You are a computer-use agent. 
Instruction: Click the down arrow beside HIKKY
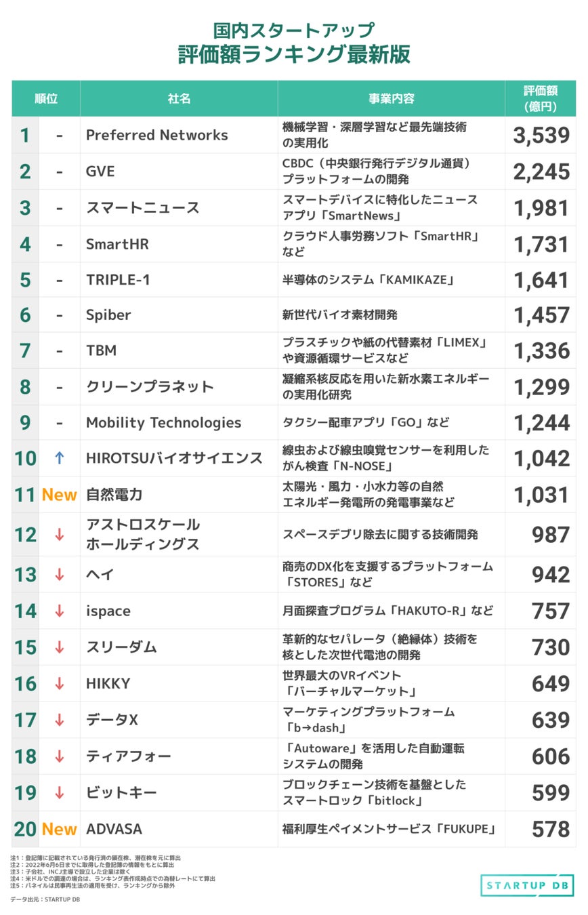click(59, 683)
